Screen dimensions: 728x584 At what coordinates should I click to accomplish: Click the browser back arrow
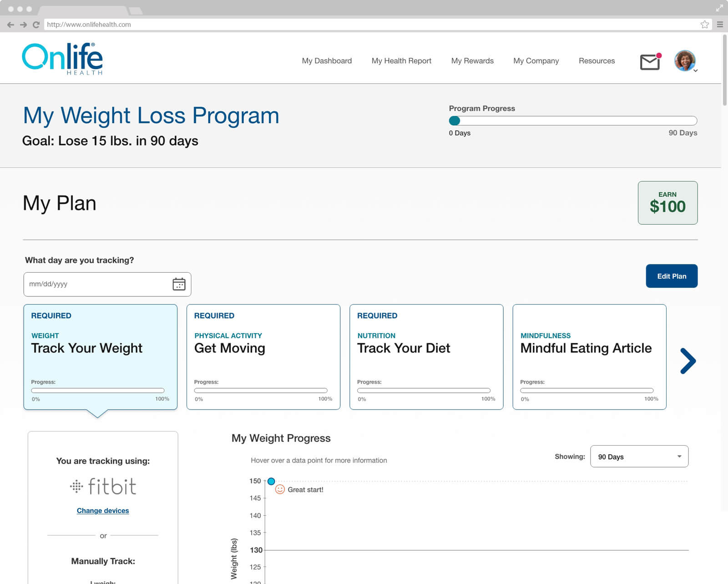[10, 25]
